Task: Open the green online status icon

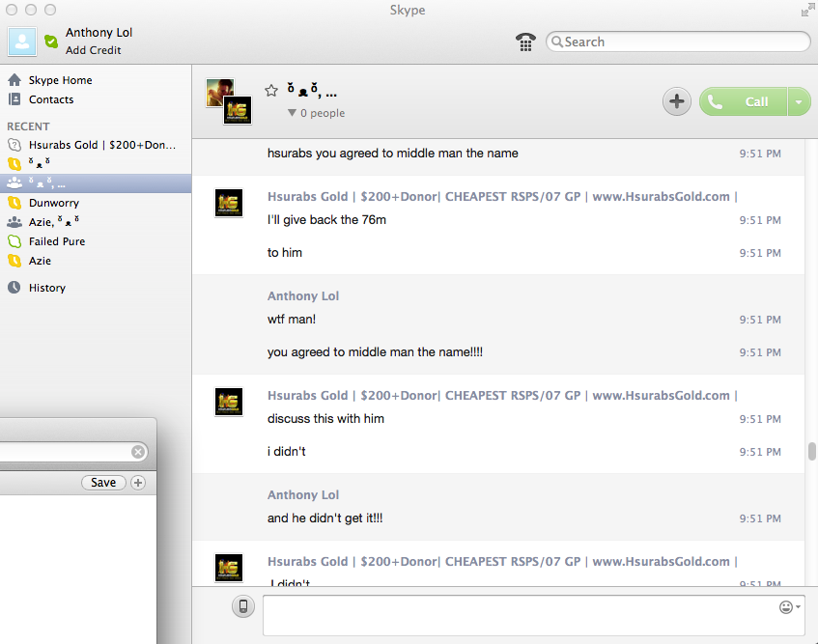Action: pyautogui.click(x=51, y=42)
